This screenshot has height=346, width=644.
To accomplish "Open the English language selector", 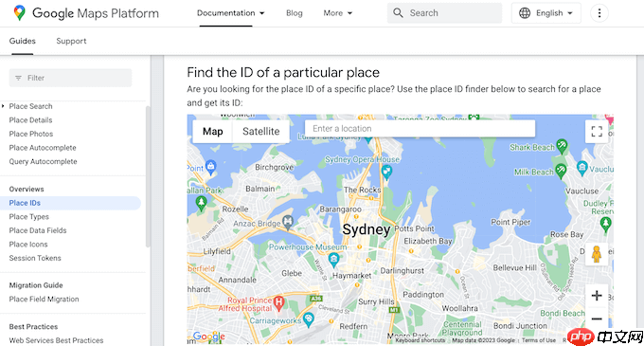I will [x=546, y=13].
